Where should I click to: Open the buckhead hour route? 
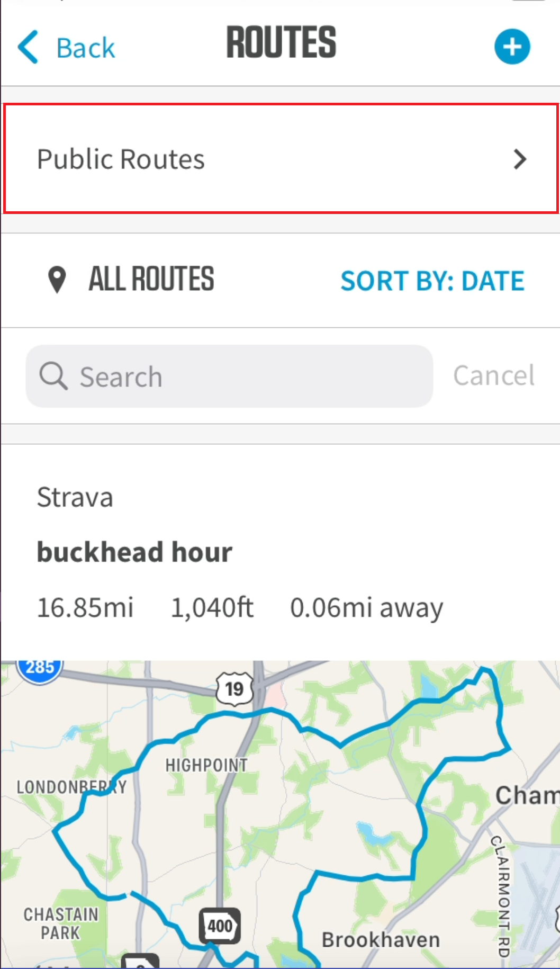[x=134, y=552]
